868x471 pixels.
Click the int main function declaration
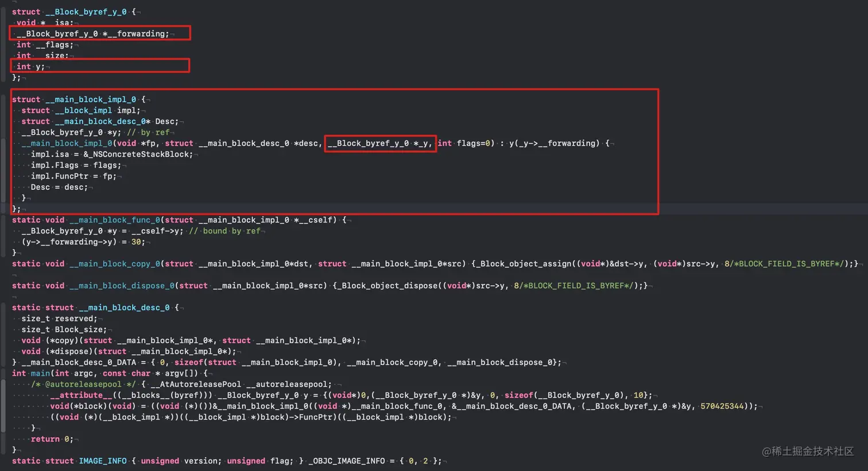28,373
